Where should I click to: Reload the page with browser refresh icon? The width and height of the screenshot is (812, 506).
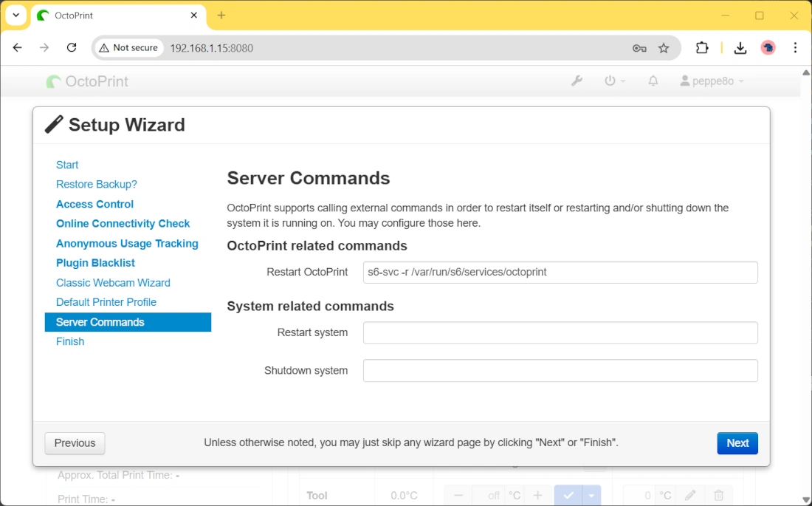coord(72,48)
